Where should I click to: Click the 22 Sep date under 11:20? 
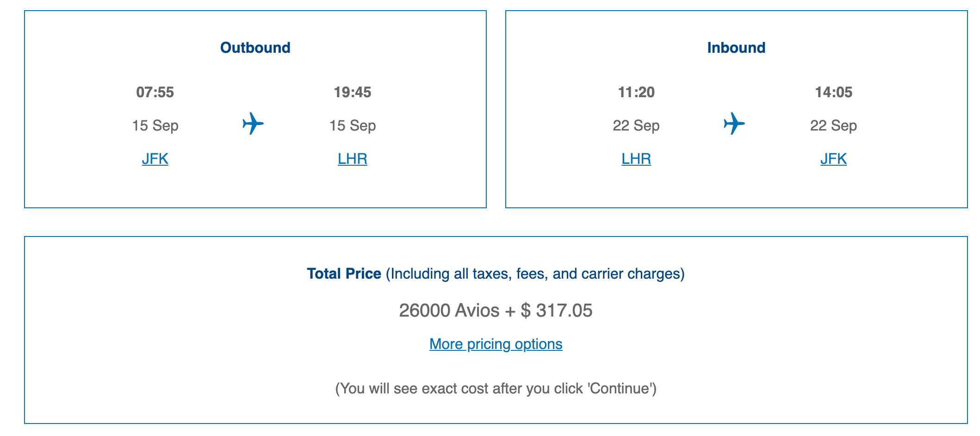tap(636, 125)
